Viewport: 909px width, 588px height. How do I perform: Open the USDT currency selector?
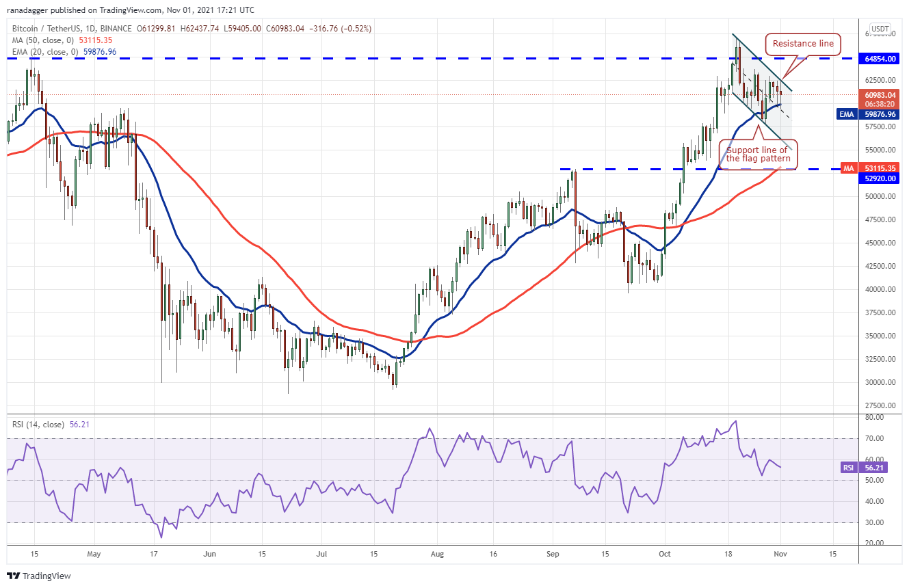(880, 29)
